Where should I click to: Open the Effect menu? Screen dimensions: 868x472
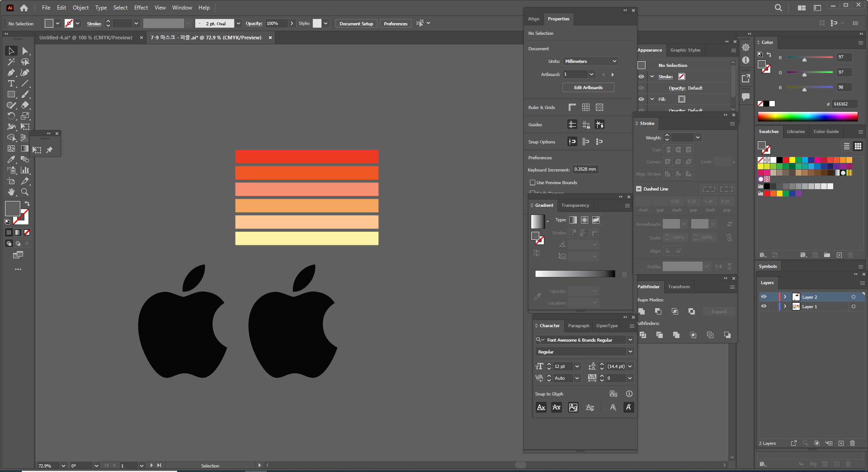[141, 8]
